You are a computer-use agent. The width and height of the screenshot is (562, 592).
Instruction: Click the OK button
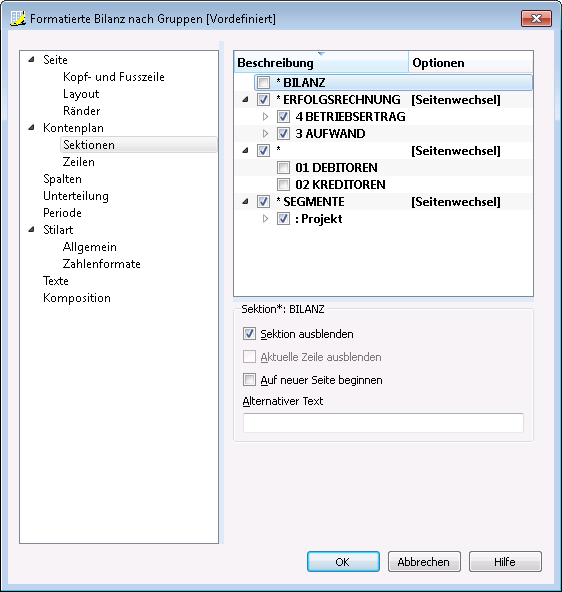343,561
